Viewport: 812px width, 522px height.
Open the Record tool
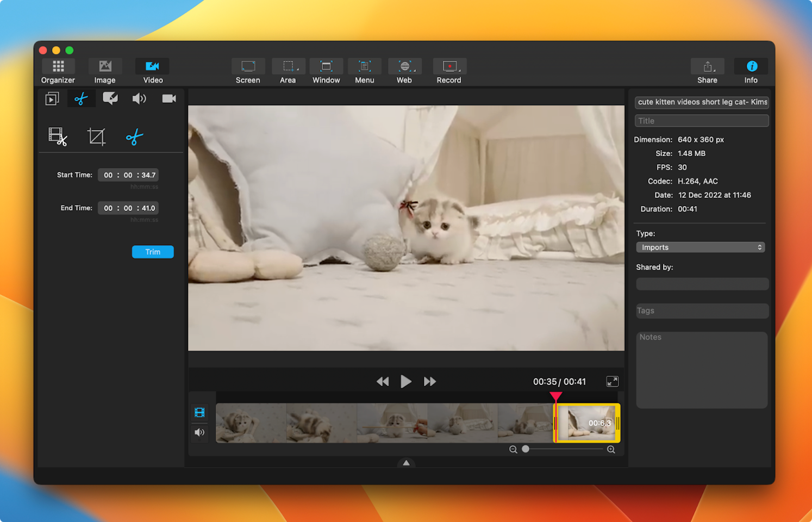(x=449, y=70)
